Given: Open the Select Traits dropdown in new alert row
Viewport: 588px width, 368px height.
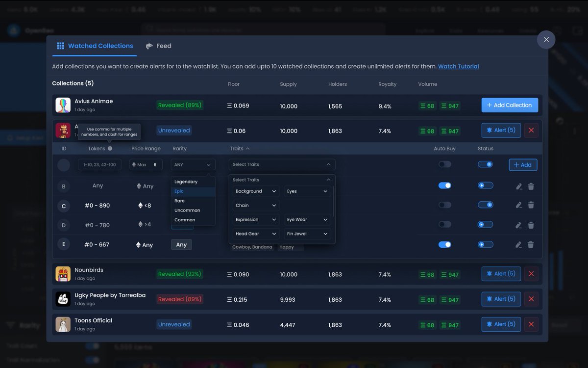Looking at the screenshot, I should pyautogui.click(x=282, y=164).
